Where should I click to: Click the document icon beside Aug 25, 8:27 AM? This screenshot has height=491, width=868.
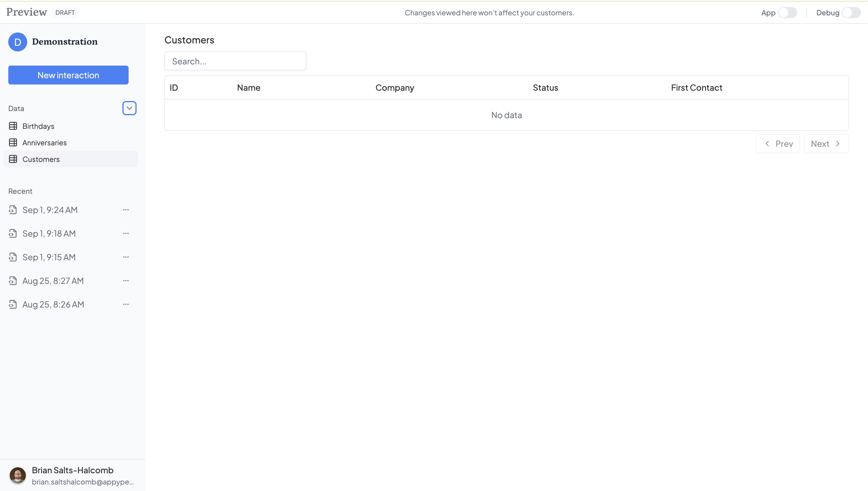[x=13, y=280]
